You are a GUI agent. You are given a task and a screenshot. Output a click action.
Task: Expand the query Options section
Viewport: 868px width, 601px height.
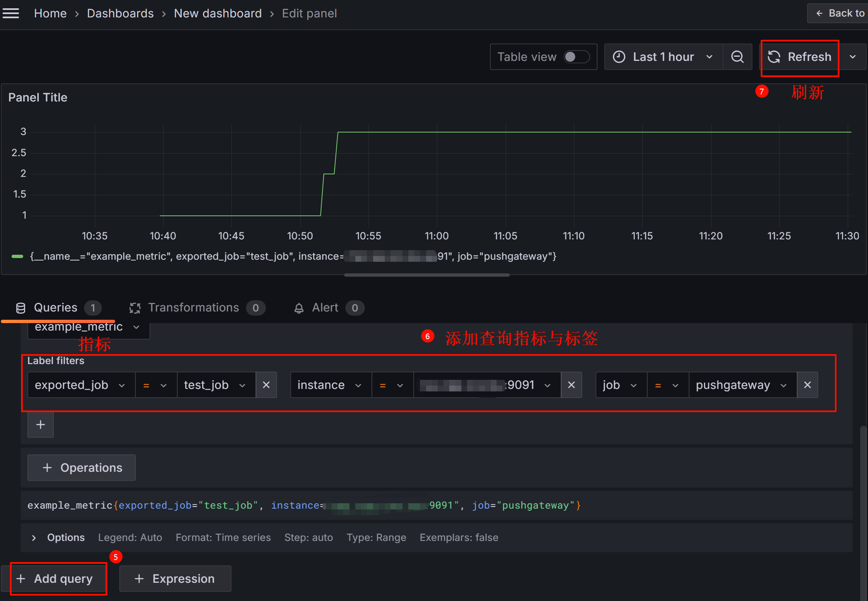coord(34,538)
